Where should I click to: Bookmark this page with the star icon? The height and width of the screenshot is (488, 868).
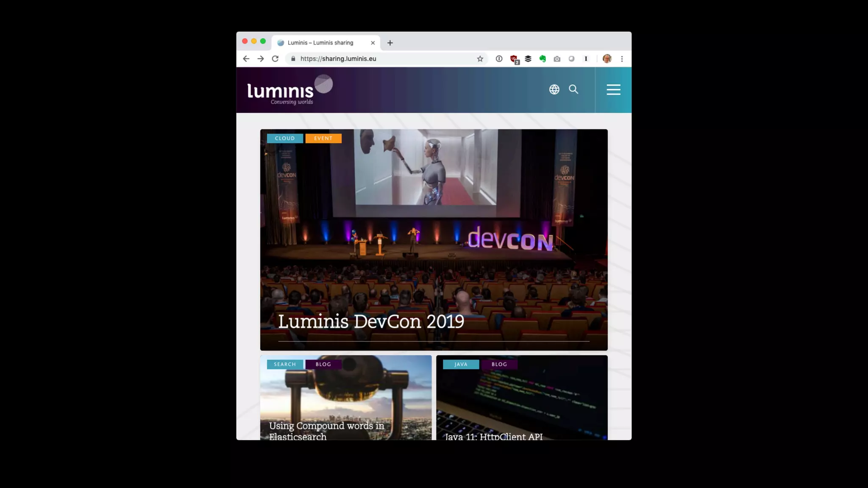point(480,59)
